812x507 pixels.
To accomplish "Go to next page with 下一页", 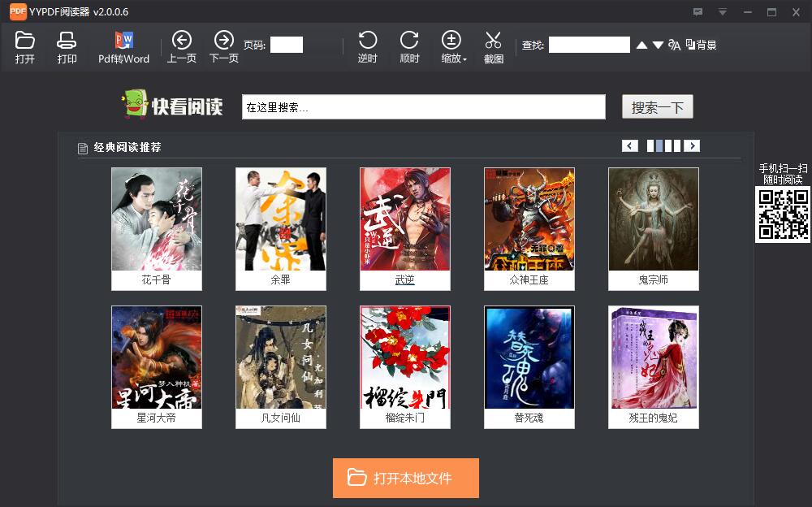I will [x=223, y=47].
